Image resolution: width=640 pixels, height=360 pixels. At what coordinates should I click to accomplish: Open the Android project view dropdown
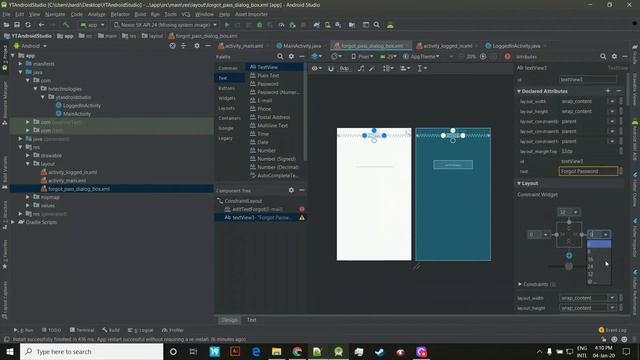point(31,46)
